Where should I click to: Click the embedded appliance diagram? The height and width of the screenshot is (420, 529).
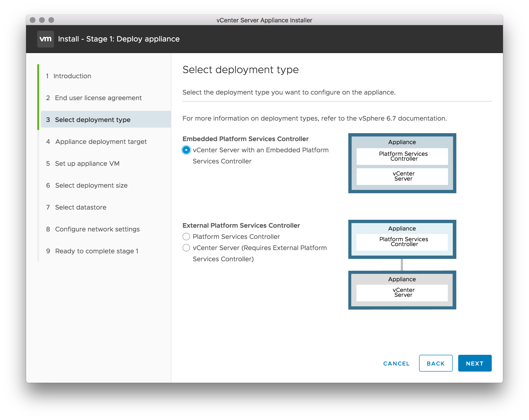402,163
